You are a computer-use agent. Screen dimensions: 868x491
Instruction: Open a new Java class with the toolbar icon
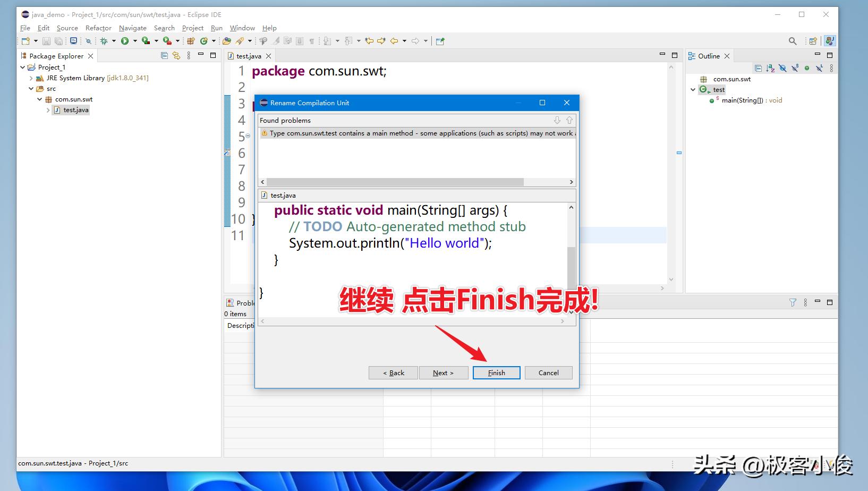tap(203, 40)
